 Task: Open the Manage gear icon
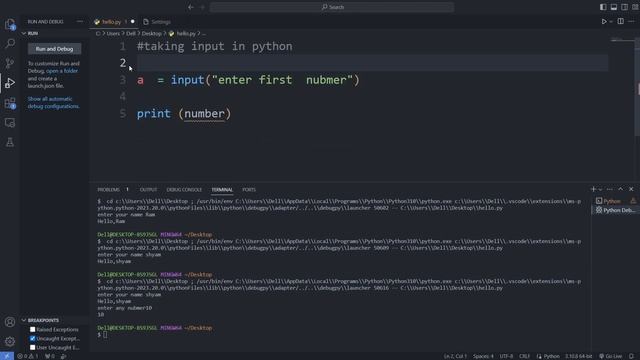[x=10, y=341]
